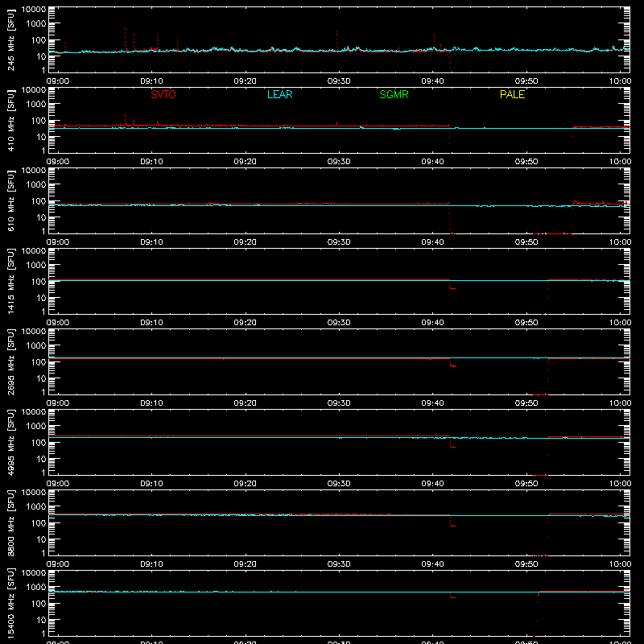
Task: Click the 09:00 time label under 4995 MHz plot
Action: point(58,484)
